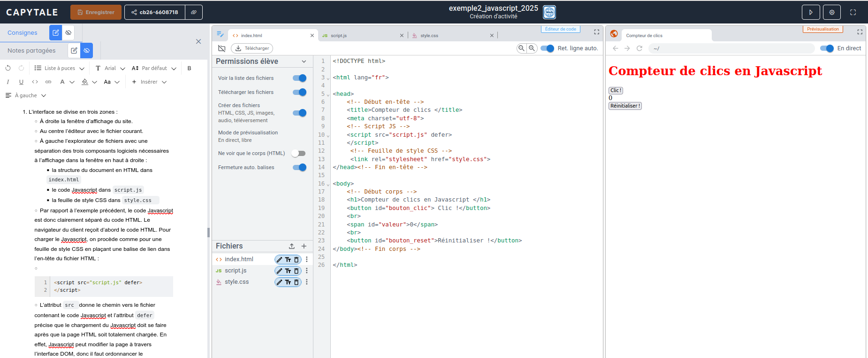The image size is (868, 358).
Task: Apply bold with the B button
Action: click(189, 68)
